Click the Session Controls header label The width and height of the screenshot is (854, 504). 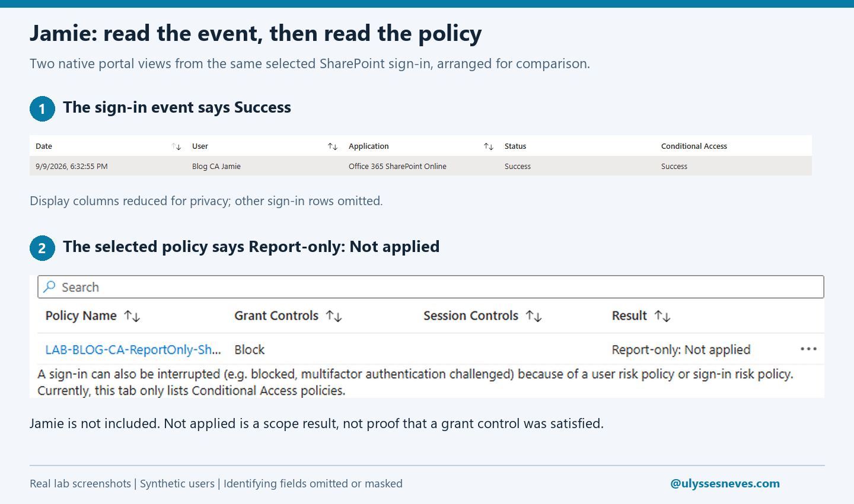(x=471, y=316)
